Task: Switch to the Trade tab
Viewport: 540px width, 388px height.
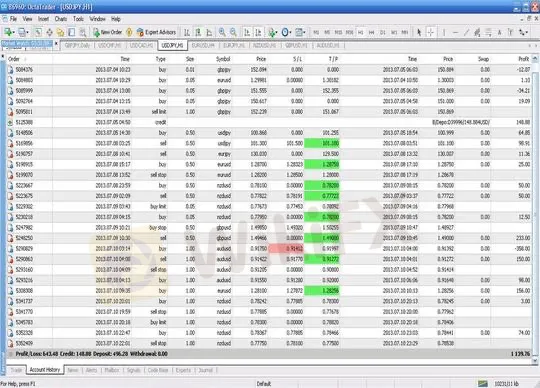Action: (x=16, y=370)
